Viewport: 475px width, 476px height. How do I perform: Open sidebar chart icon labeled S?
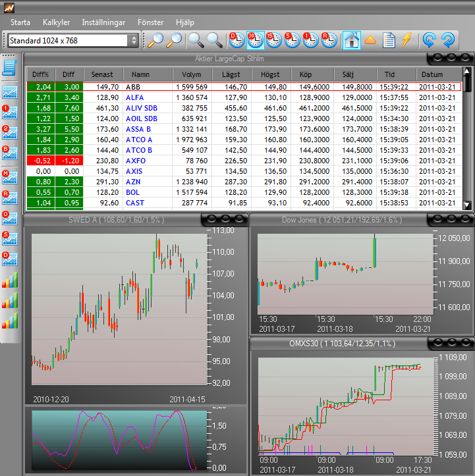[10, 238]
